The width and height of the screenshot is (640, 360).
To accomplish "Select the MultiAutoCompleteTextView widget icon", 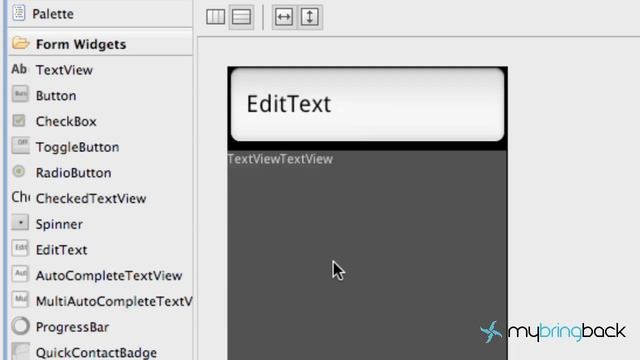I will 20,300.
